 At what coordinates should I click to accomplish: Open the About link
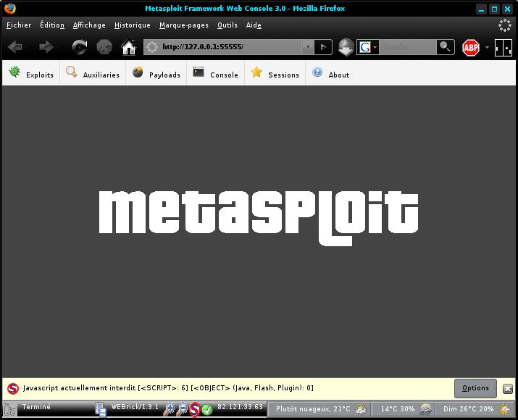click(x=338, y=75)
